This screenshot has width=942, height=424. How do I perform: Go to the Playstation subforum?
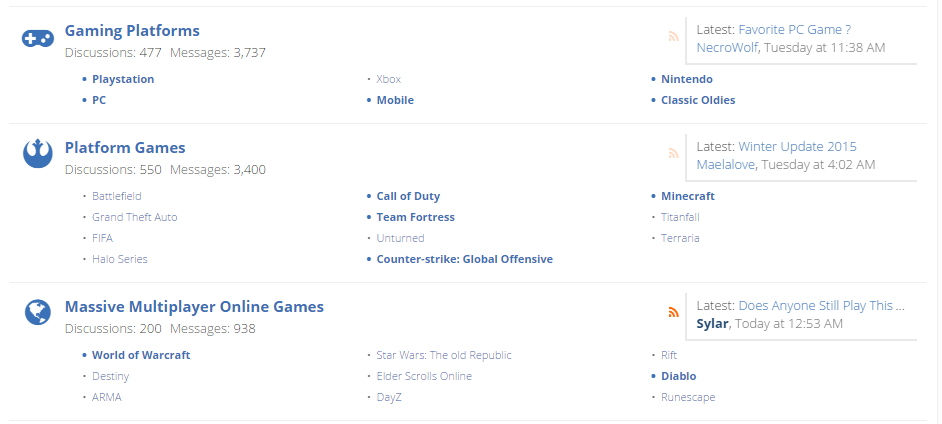click(123, 79)
